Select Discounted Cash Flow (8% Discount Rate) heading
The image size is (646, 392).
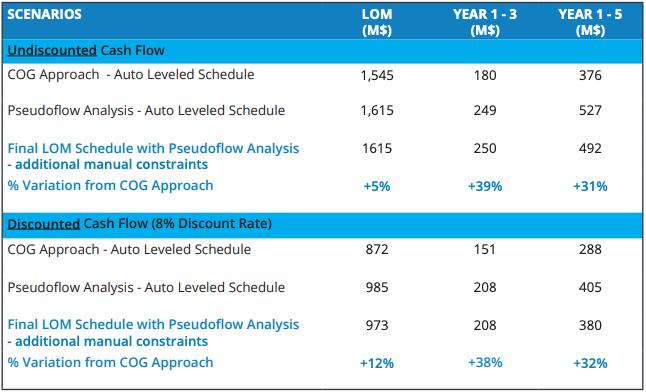(140, 223)
